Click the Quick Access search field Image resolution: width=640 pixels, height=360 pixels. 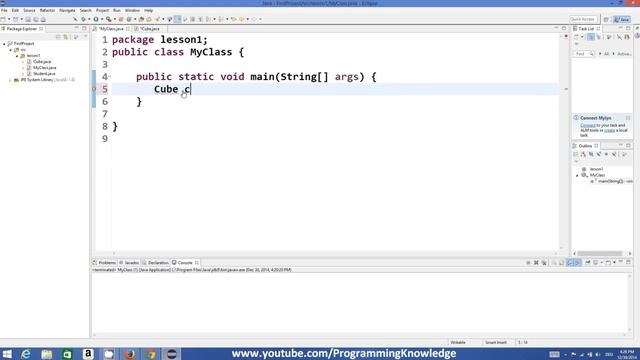[583, 19]
